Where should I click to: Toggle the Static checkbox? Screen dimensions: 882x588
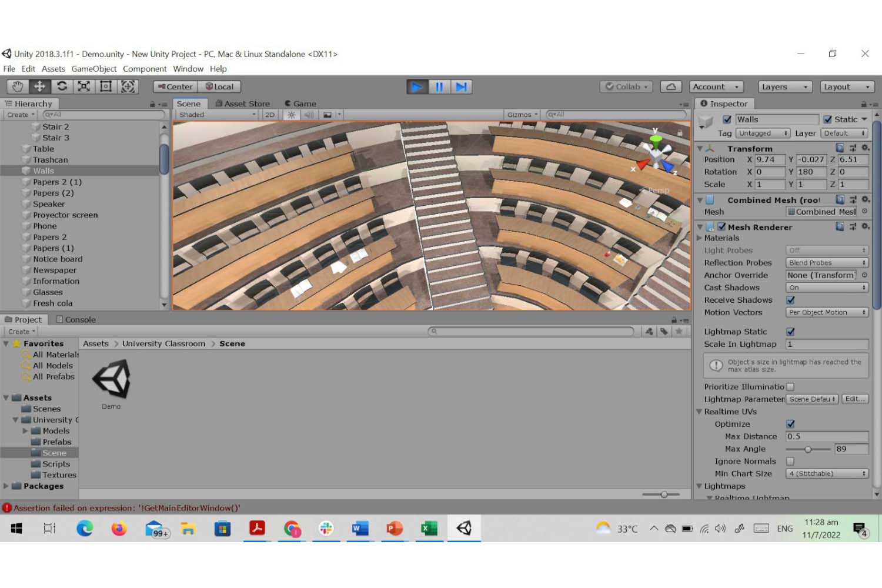pos(828,119)
